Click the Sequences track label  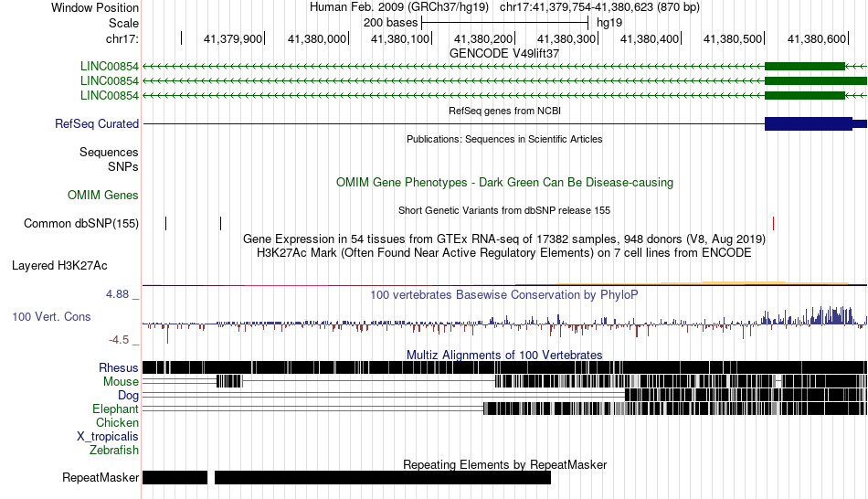click(109, 153)
